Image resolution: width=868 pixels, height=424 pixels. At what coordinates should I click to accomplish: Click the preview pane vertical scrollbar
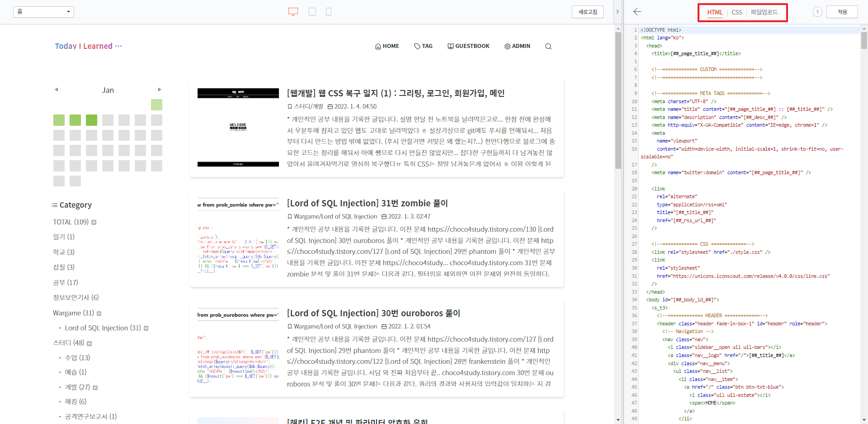(x=618, y=100)
